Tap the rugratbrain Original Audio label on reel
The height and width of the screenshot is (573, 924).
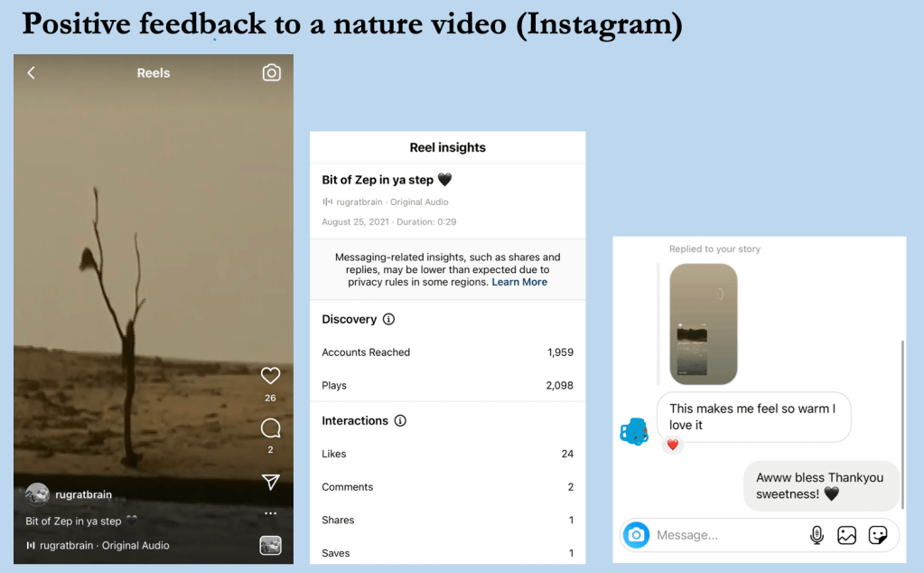point(98,545)
